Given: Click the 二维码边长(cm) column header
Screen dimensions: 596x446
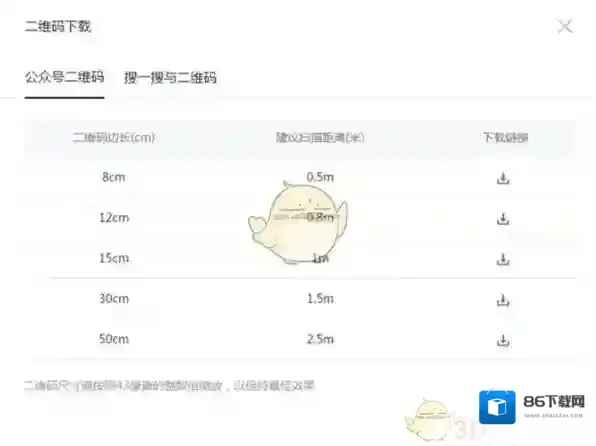Looking at the screenshot, I should pyautogui.click(x=114, y=137).
